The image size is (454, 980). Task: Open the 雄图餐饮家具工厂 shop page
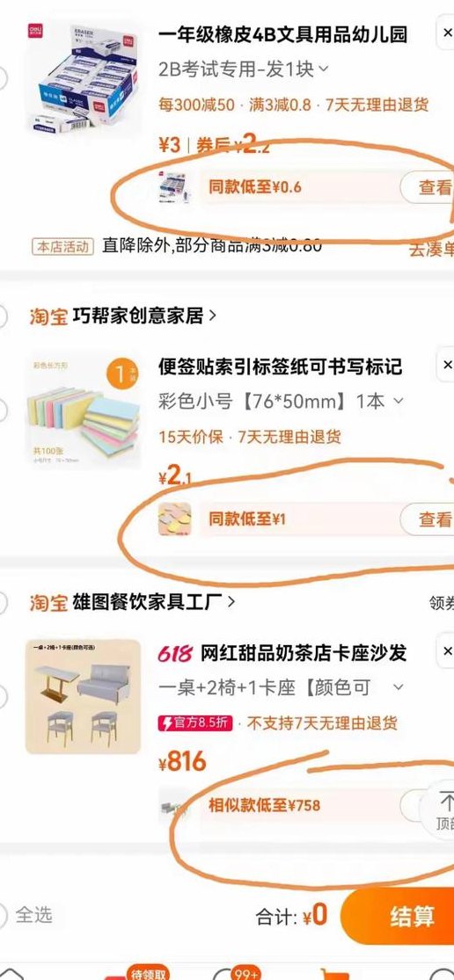coord(154,602)
